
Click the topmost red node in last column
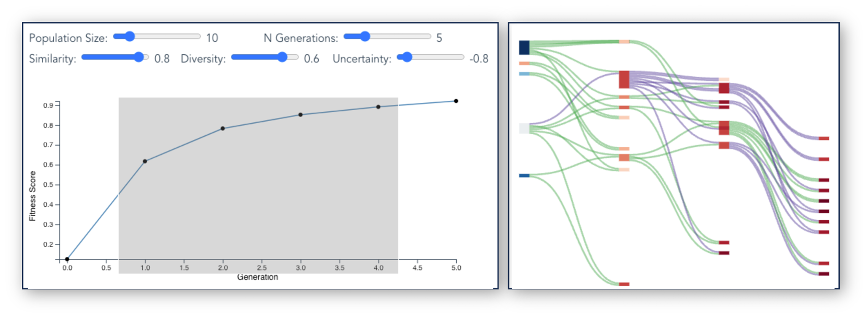pyautogui.click(x=824, y=138)
